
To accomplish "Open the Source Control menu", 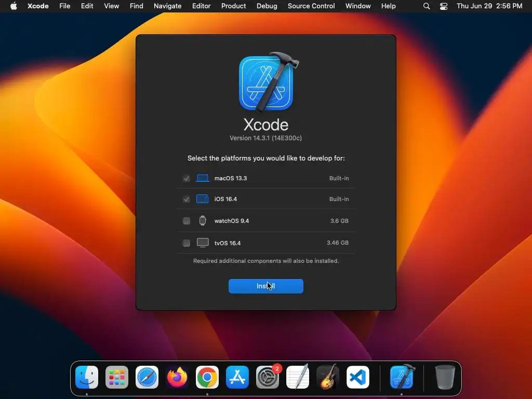I will point(311,6).
